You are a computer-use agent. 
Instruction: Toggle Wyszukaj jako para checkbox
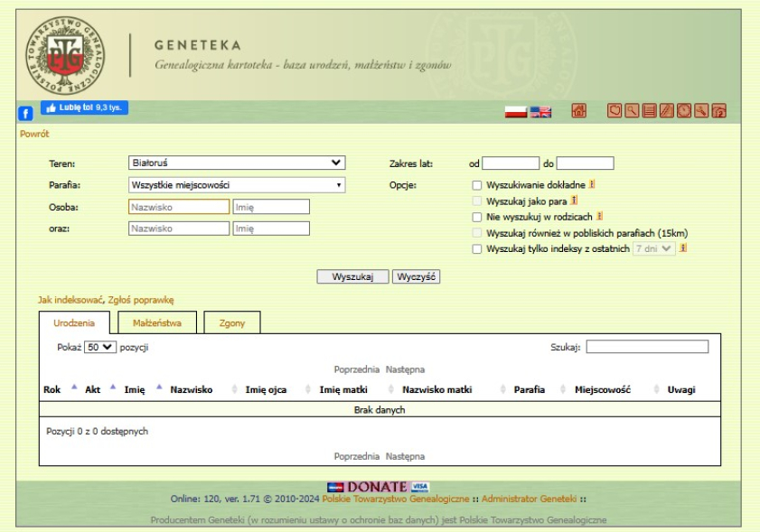point(477,201)
